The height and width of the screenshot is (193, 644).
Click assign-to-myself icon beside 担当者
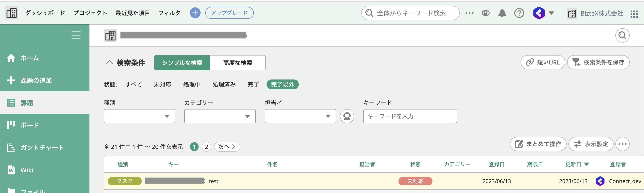coord(347,116)
